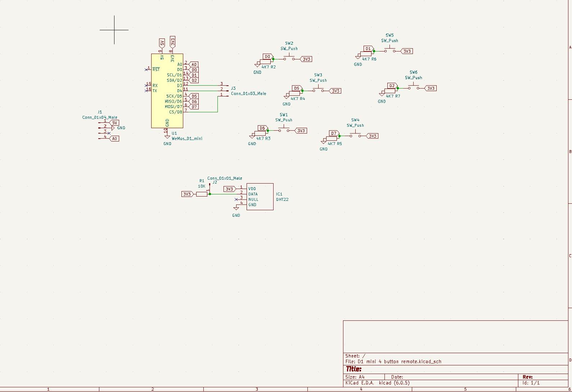Select the D5 label at U1 SCK pin
The height and width of the screenshot is (392, 572).
coord(193,96)
